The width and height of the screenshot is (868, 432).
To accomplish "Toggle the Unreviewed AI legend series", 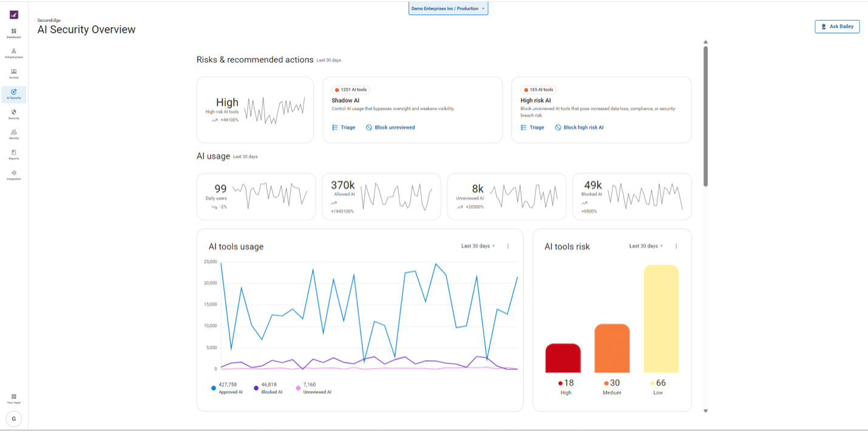I will click(x=313, y=388).
